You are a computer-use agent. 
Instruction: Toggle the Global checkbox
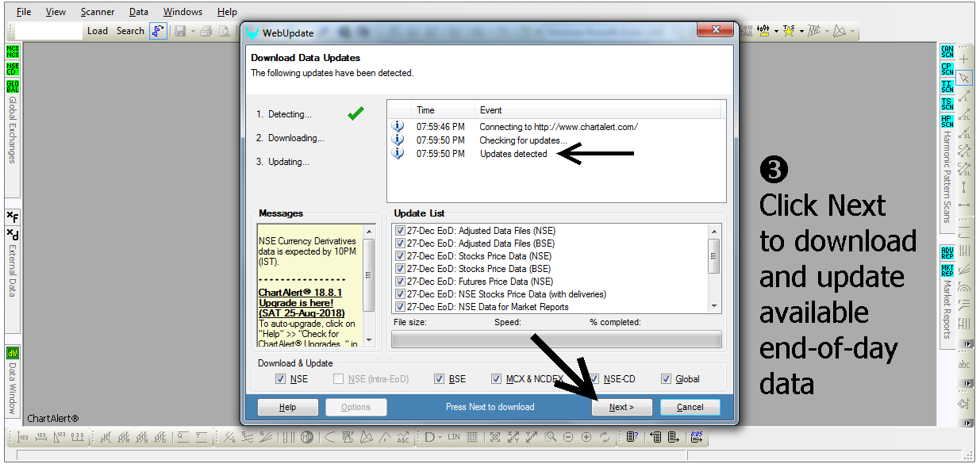pyautogui.click(x=666, y=379)
